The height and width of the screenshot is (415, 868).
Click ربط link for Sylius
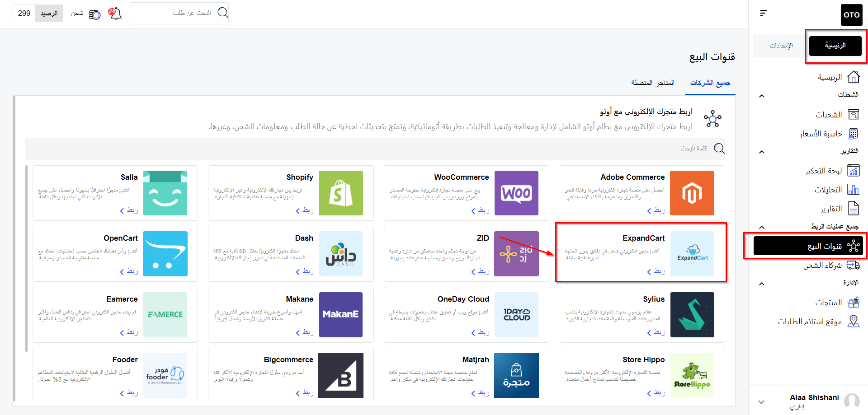(x=656, y=332)
